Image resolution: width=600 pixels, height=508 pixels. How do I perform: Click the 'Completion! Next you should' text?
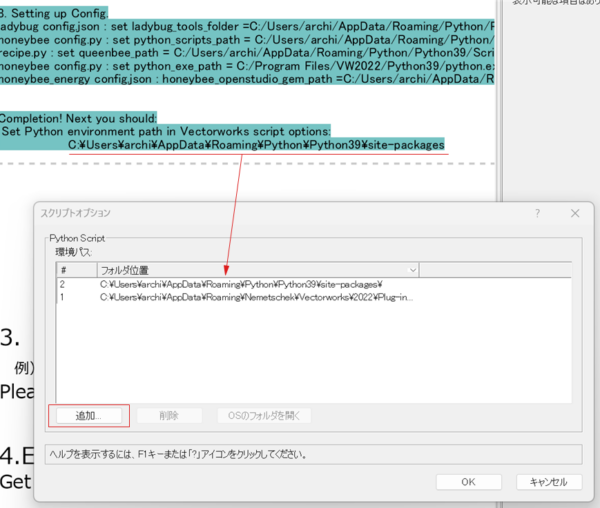[78, 117]
